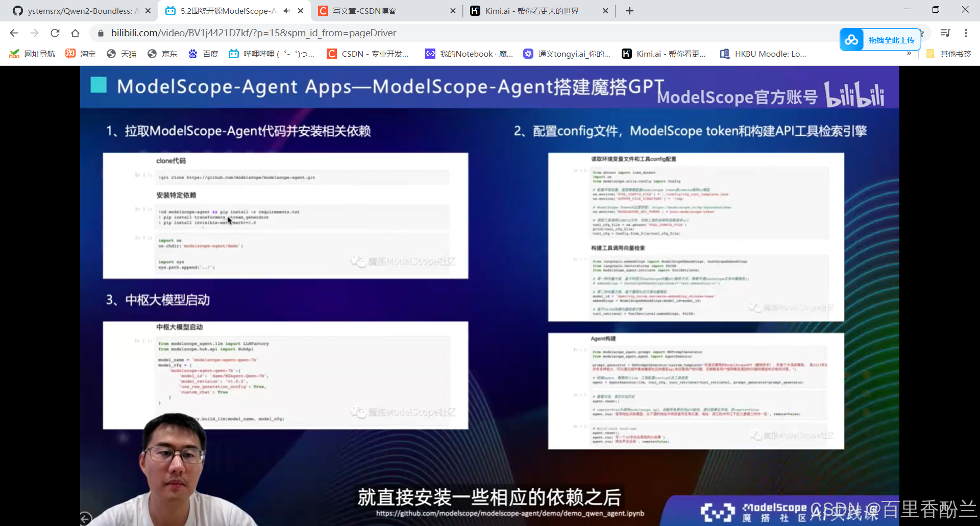Open the HKBU Moodle bookmark
Image resolution: width=980 pixels, height=526 pixels.
click(x=764, y=54)
